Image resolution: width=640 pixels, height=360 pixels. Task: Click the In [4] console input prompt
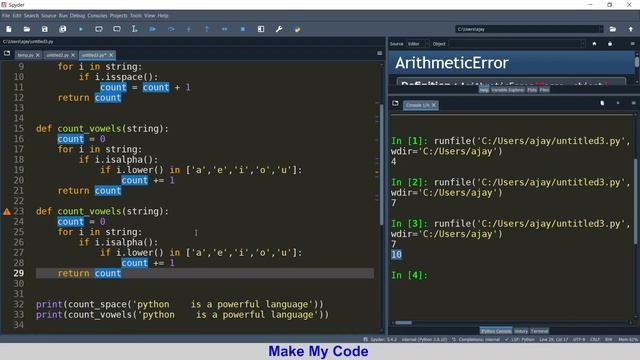click(409, 275)
